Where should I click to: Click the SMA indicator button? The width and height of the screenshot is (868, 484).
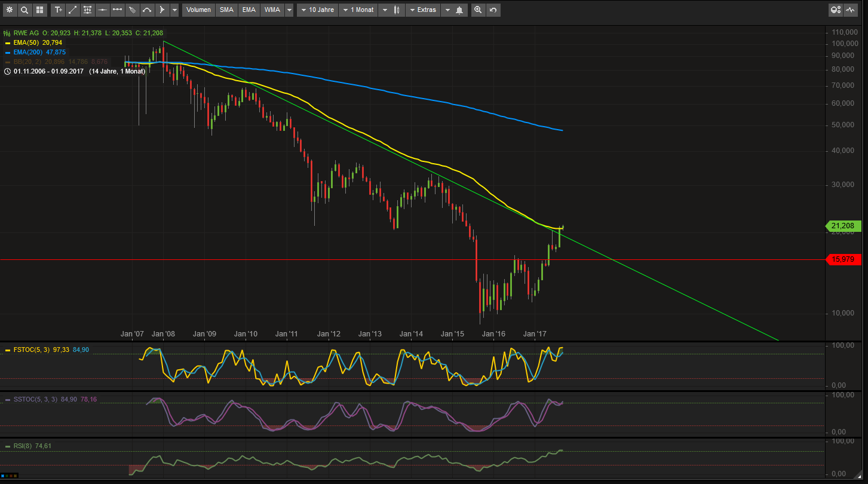coord(226,10)
